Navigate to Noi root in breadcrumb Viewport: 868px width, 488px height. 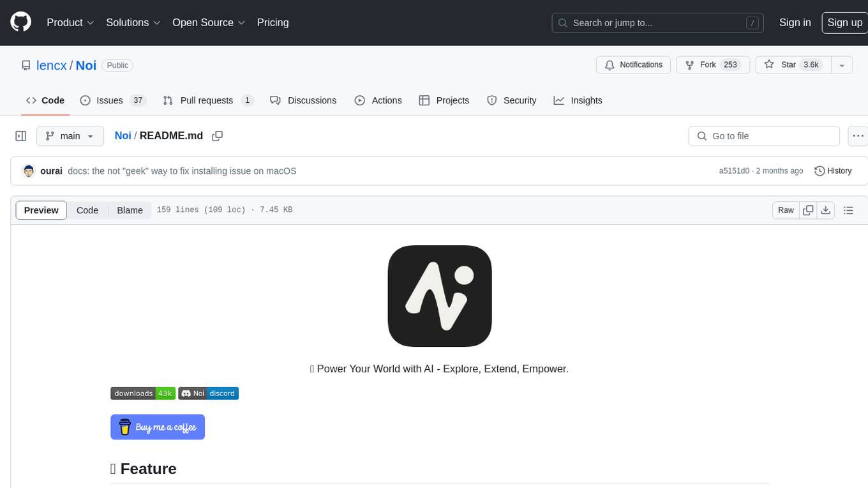click(x=123, y=135)
